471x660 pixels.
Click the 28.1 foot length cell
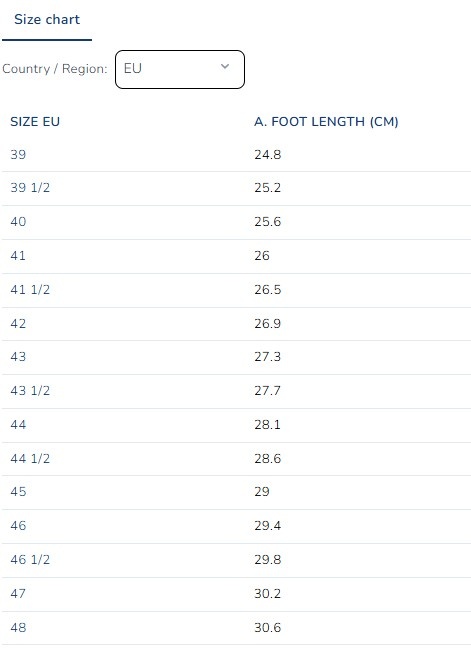click(x=267, y=425)
